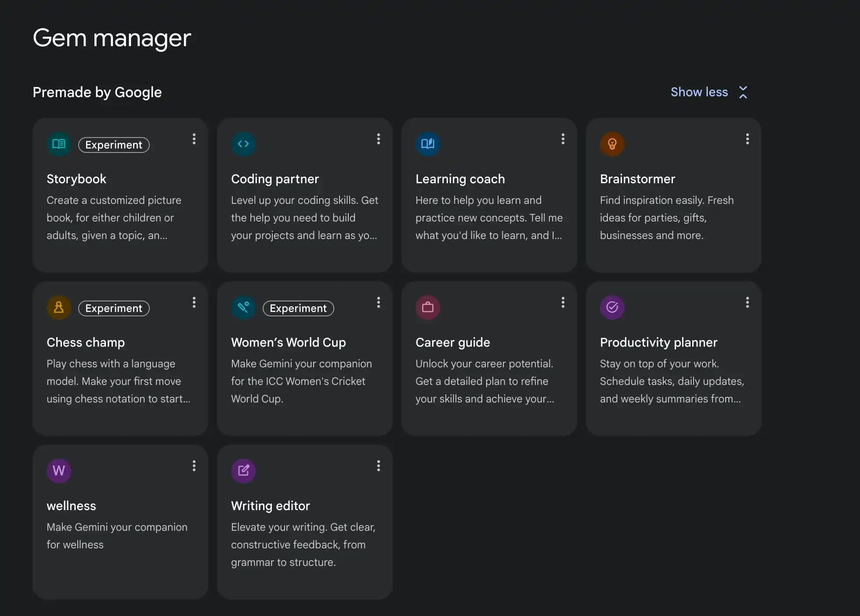Select the Productivity planner card description
Image resolution: width=860 pixels, height=616 pixels.
(x=672, y=381)
